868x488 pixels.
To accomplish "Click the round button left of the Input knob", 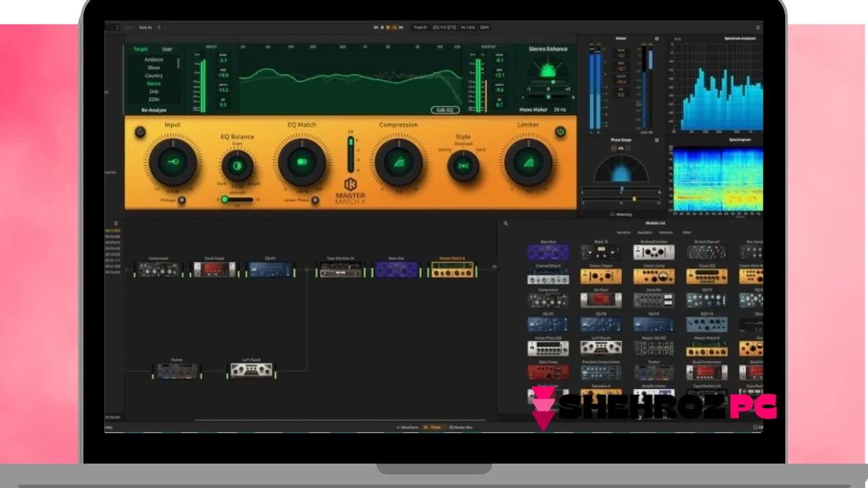I will click(x=140, y=131).
